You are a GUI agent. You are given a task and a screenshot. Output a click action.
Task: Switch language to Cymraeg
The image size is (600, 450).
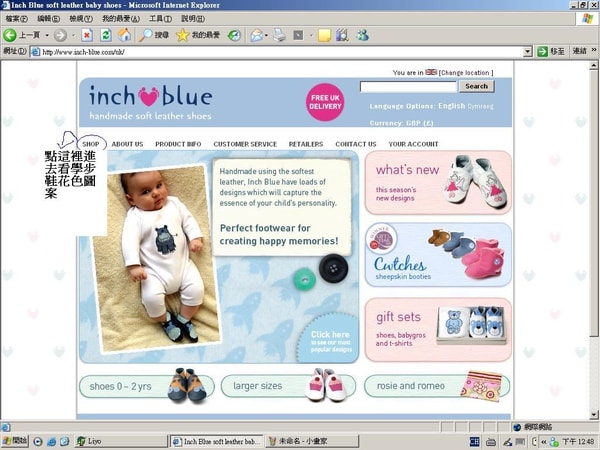pyautogui.click(x=480, y=106)
